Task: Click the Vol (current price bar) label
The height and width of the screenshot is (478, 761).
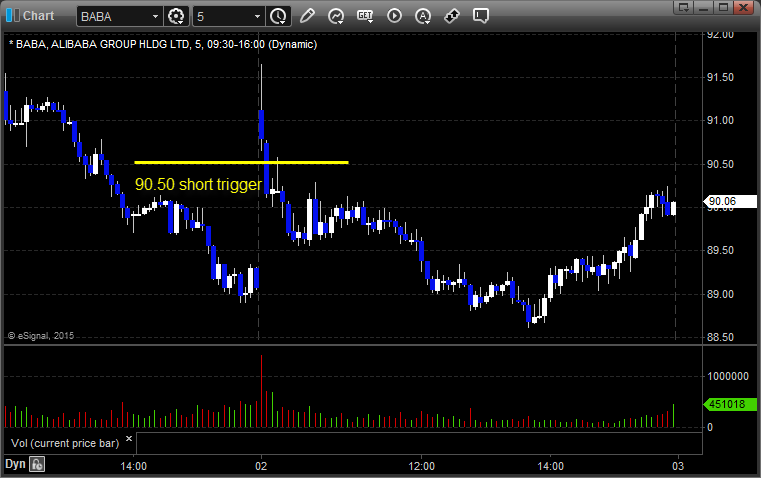Action: [65, 443]
